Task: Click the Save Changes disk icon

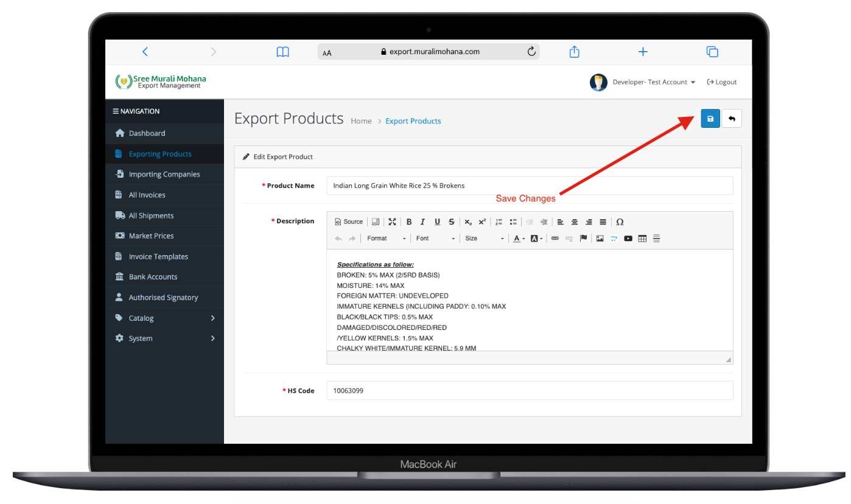Action: (x=710, y=118)
